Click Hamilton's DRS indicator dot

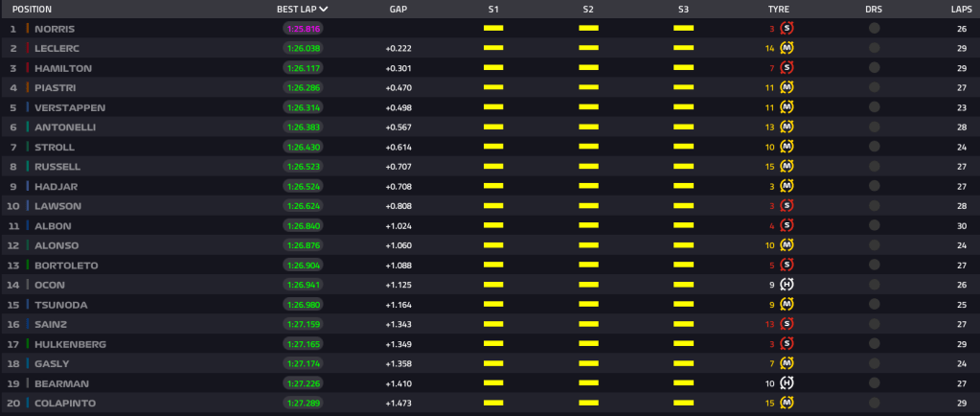tap(874, 67)
